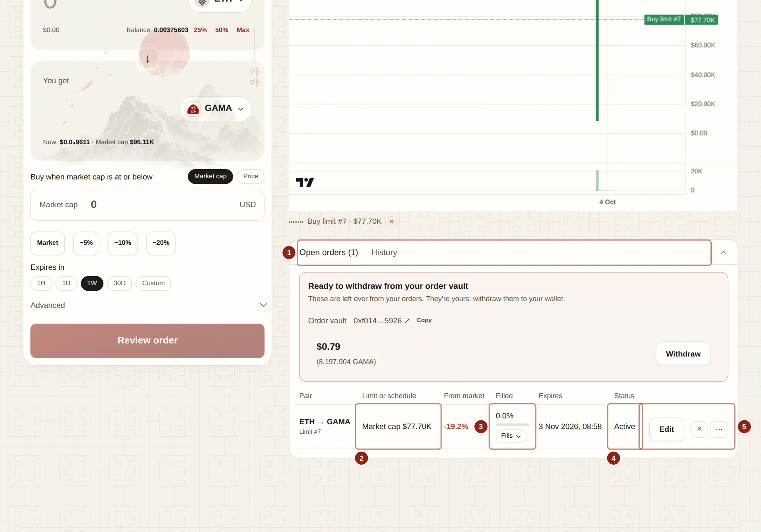
Task: Click the -19.2% from market value
Action: pos(456,427)
